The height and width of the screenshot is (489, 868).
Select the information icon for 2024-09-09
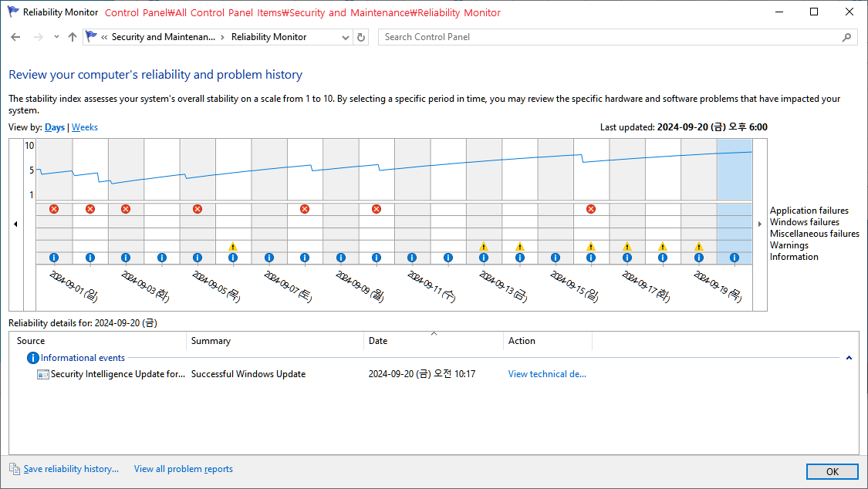coord(341,258)
